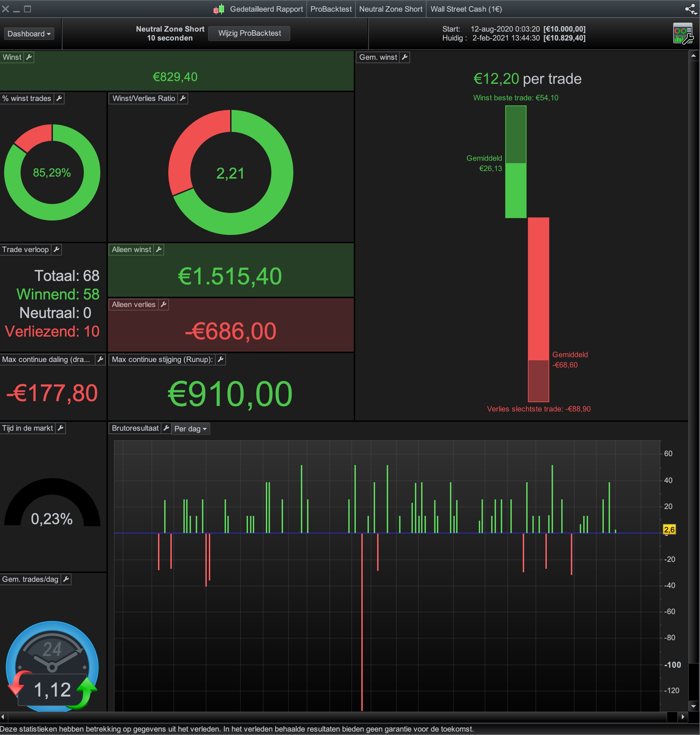The image size is (700, 735).
Task: Click right arrow of horizontal scrollbar
Action: click(x=683, y=716)
